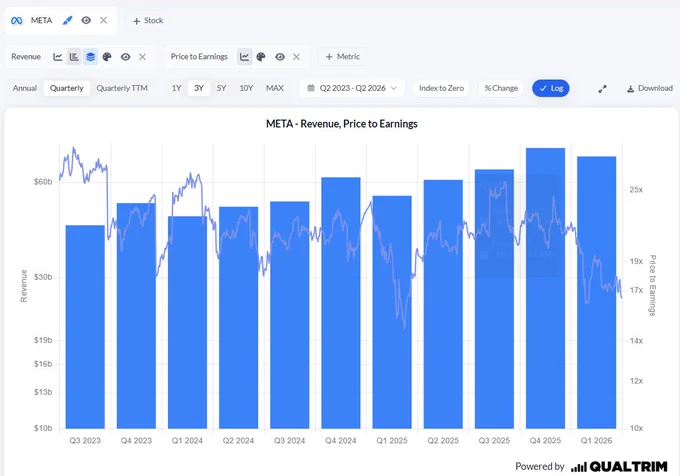Enable % Change mode
Screen dimensions: 680x476
tap(501, 88)
